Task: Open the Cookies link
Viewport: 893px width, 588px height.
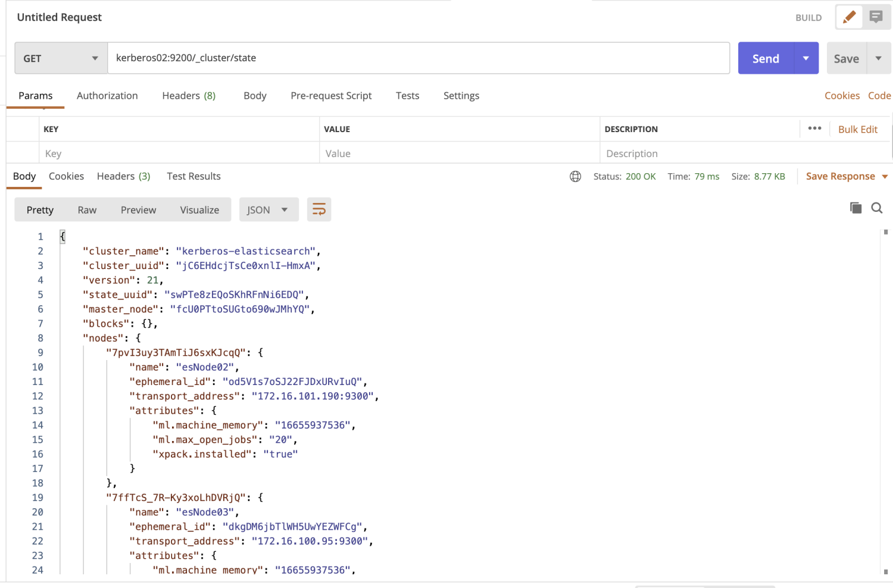Action: (842, 96)
